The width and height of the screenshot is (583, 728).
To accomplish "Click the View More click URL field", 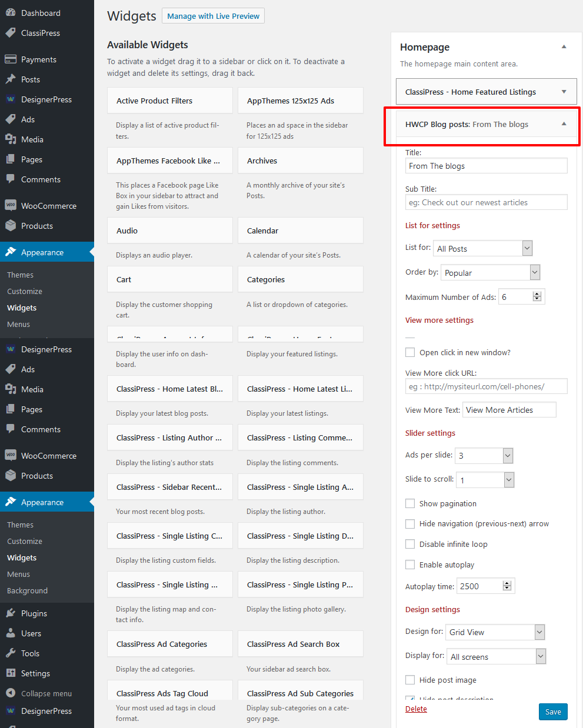I will (x=487, y=386).
